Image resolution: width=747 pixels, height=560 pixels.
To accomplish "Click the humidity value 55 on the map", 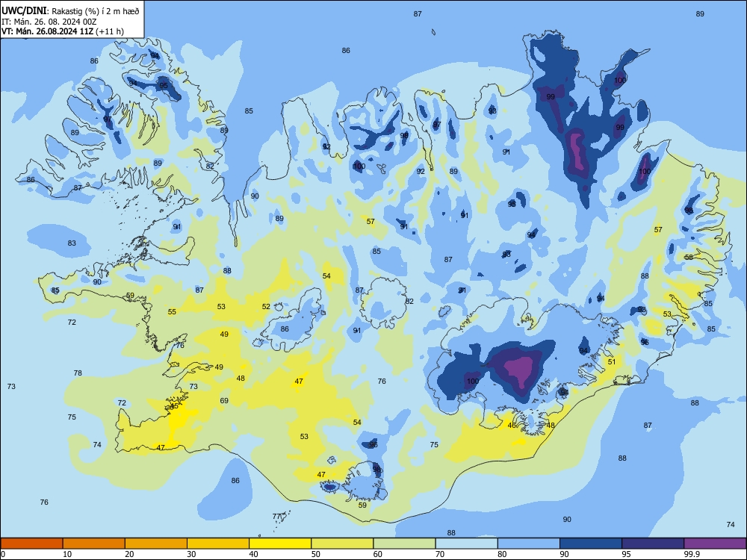I will 172,312.
